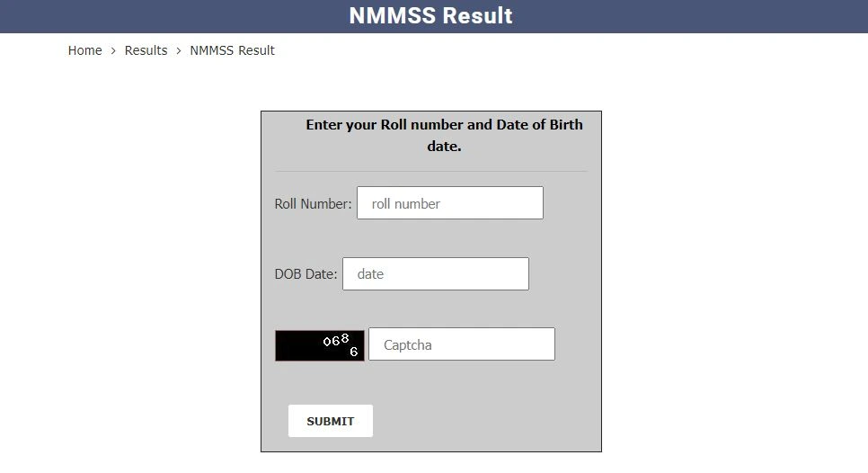Click the Home breadcrumb link
Image resolution: width=868 pixels, height=473 pixels.
[84, 50]
